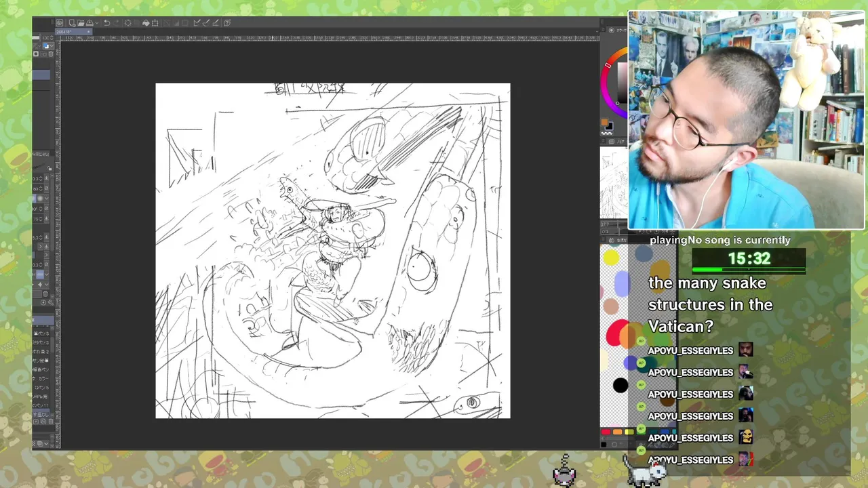Viewport: 868px width, 488px height.
Task: Expand the save options dropdown arrow
Action: point(97,23)
